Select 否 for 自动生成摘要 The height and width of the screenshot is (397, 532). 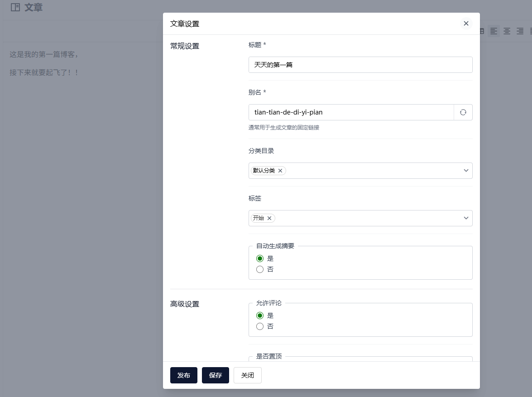coord(260,269)
